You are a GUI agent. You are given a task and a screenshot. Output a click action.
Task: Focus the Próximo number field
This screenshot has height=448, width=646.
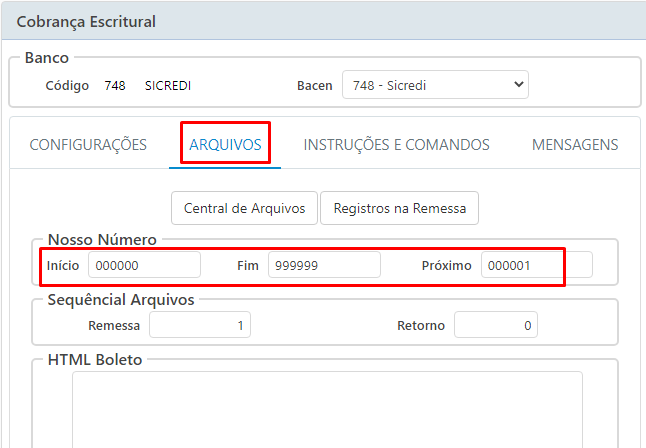click(537, 265)
